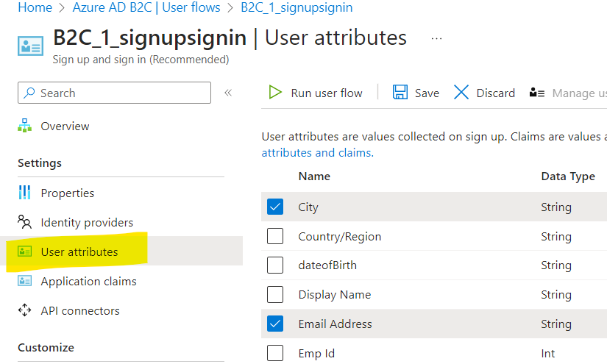Viewport: 607px width, 364px height.
Task: Click the Manage user attributes icon
Action: click(x=537, y=93)
